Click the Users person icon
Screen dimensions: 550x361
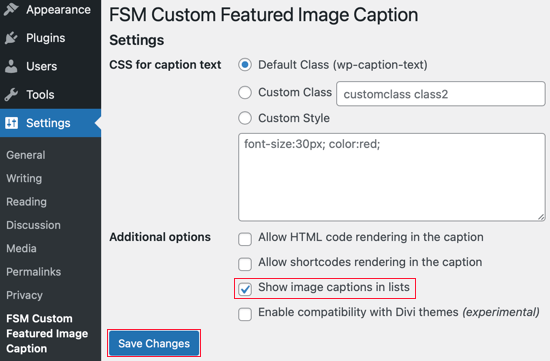click(x=11, y=66)
